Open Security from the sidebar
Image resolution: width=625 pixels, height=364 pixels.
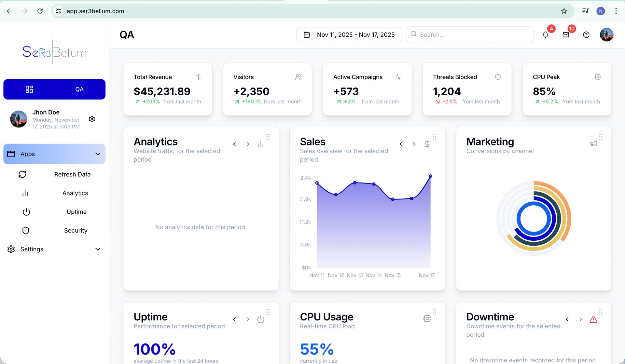point(76,230)
